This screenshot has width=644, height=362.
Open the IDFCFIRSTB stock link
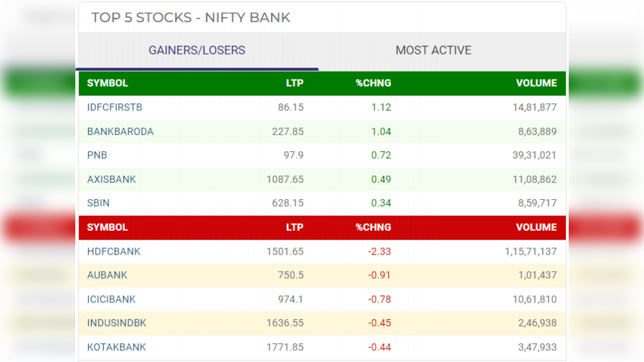(x=115, y=108)
